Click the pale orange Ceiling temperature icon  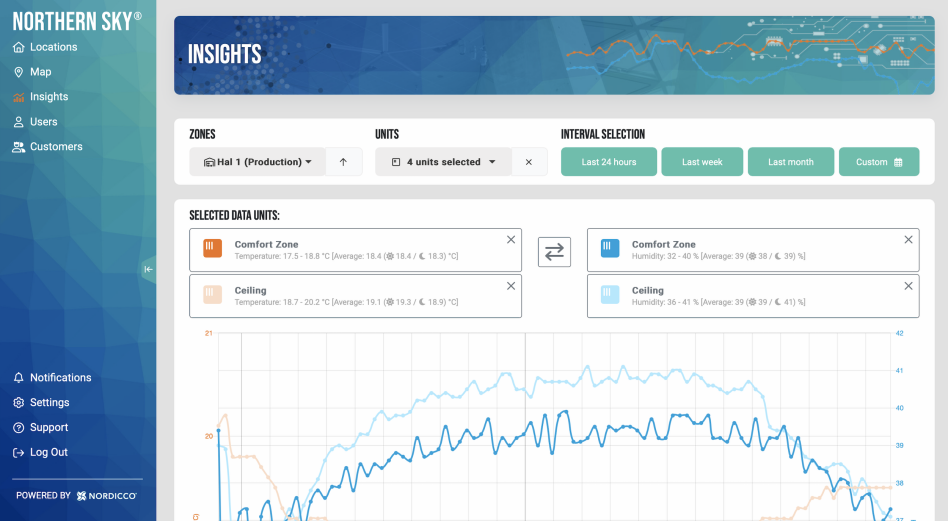[x=212, y=296]
